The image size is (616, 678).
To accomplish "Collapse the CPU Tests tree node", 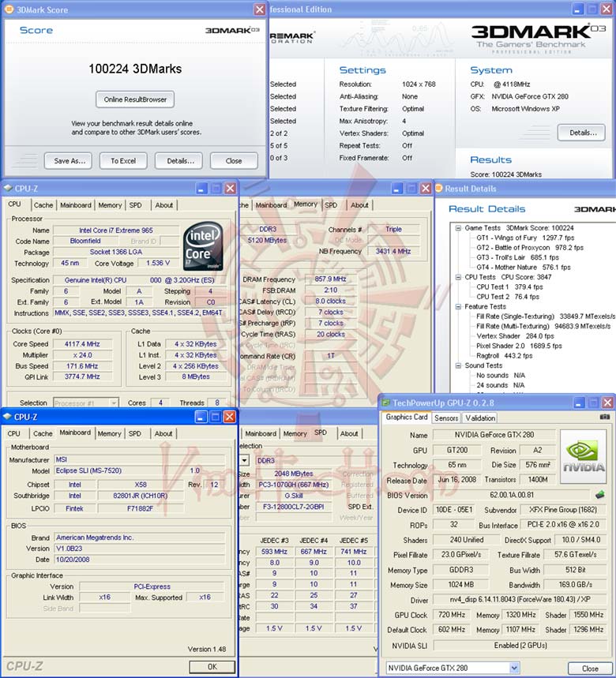I will pos(458,277).
